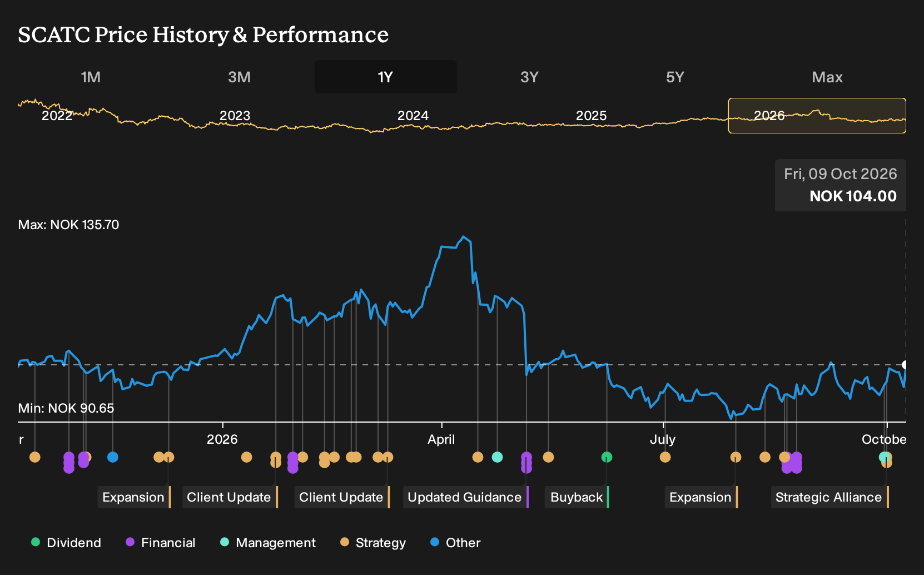Select the Max range tab
Viewport: 924px width, 575px height.
[x=827, y=77]
